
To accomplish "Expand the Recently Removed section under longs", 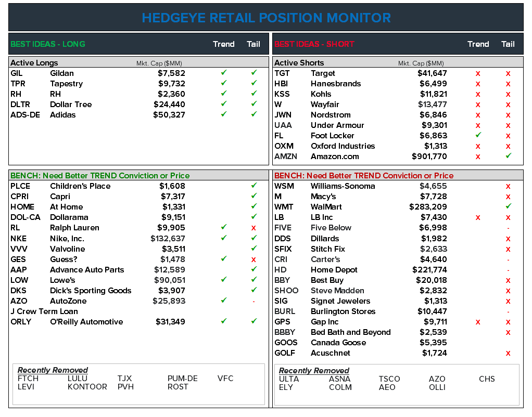I will pyautogui.click(x=52, y=370).
